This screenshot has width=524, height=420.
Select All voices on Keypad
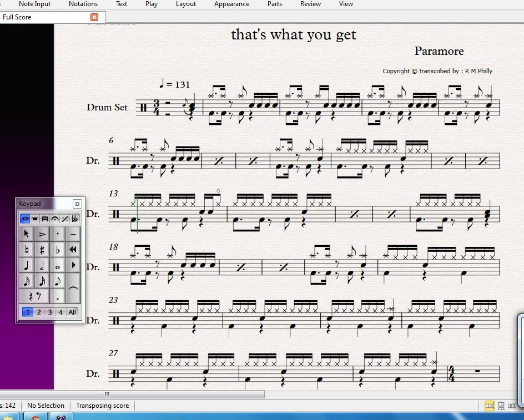72,312
